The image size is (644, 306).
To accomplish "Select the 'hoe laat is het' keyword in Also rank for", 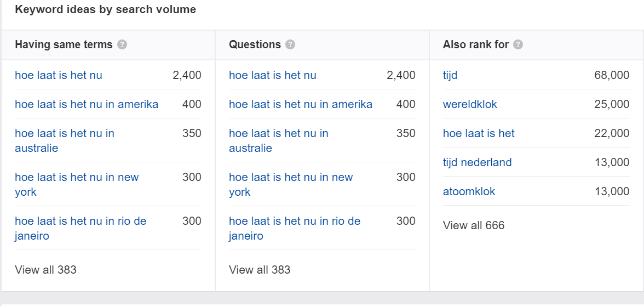I will point(479,134).
